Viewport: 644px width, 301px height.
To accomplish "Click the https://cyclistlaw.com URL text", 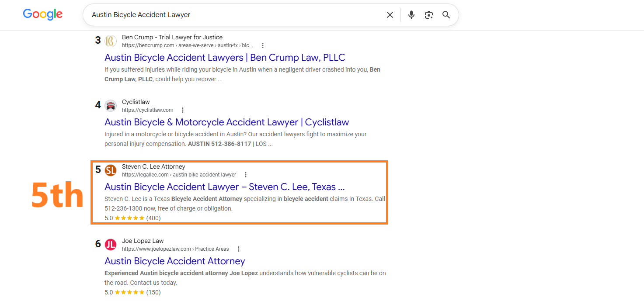I will (x=148, y=110).
